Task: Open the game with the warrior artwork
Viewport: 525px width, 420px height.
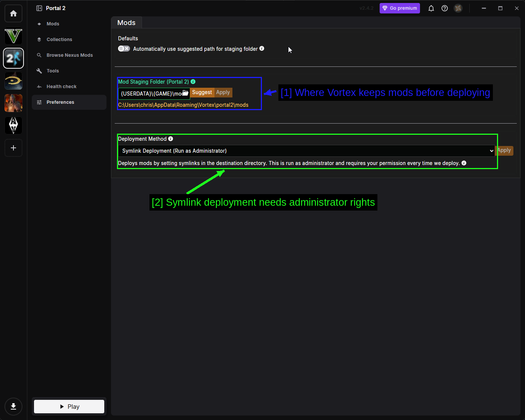Action: pyautogui.click(x=13, y=103)
